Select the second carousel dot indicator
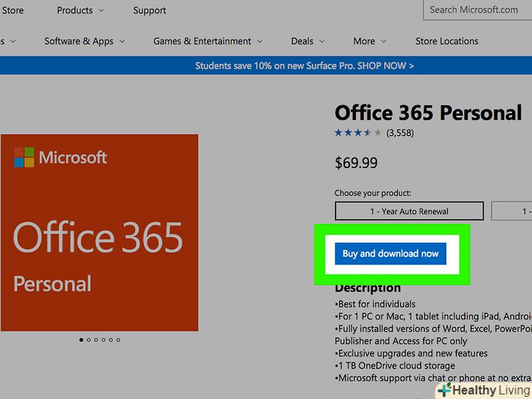The image size is (532, 399). pyautogui.click(x=88, y=340)
